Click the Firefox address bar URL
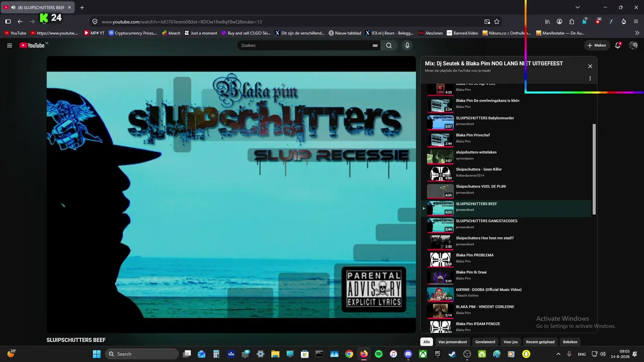The height and width of the screenshot is (362, 644). pyautogui.click(x=182, y=22)
